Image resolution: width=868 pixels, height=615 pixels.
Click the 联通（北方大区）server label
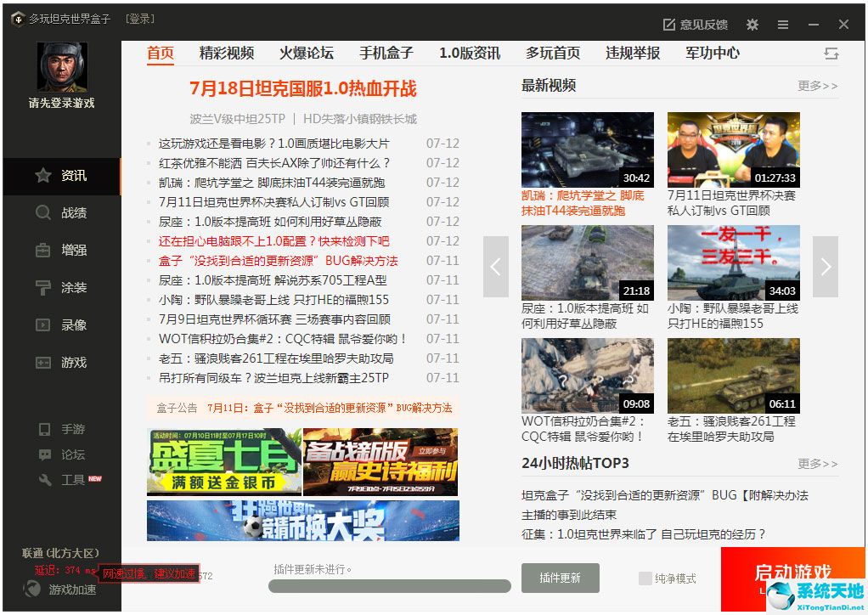point(60,553)
